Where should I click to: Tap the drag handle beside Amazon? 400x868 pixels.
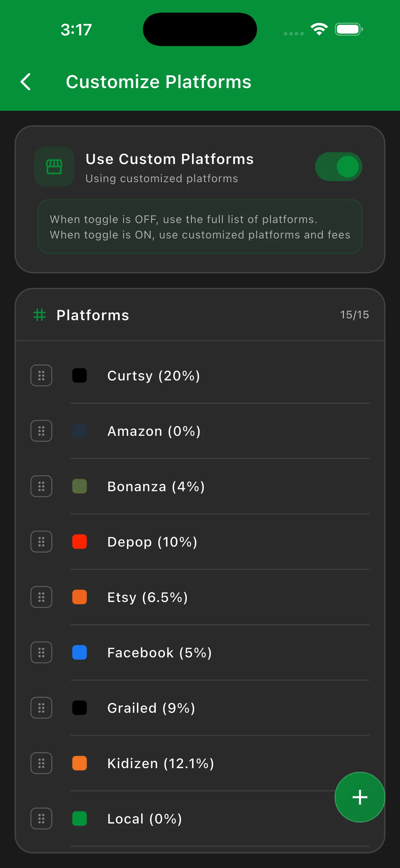tap(41, 431)
